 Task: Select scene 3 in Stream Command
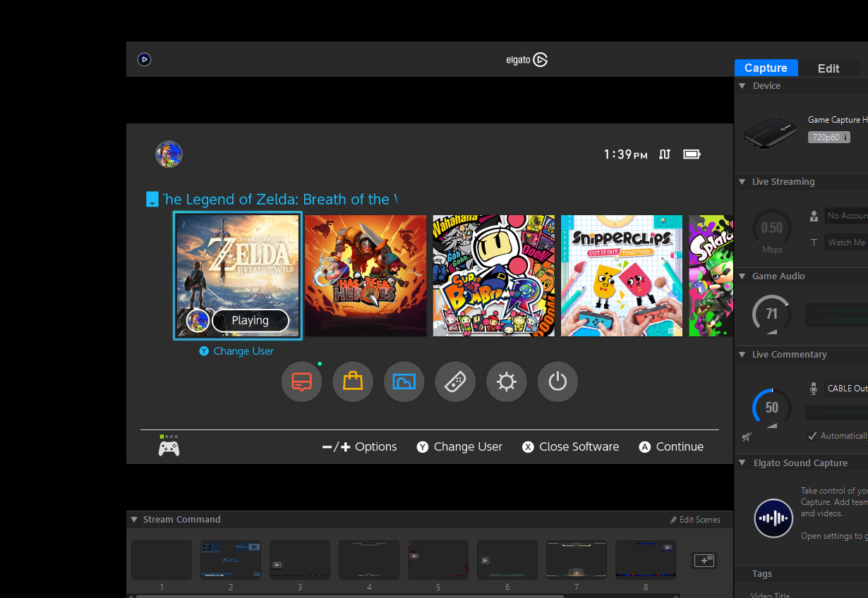pyautogui.click(x=300, y=560)
